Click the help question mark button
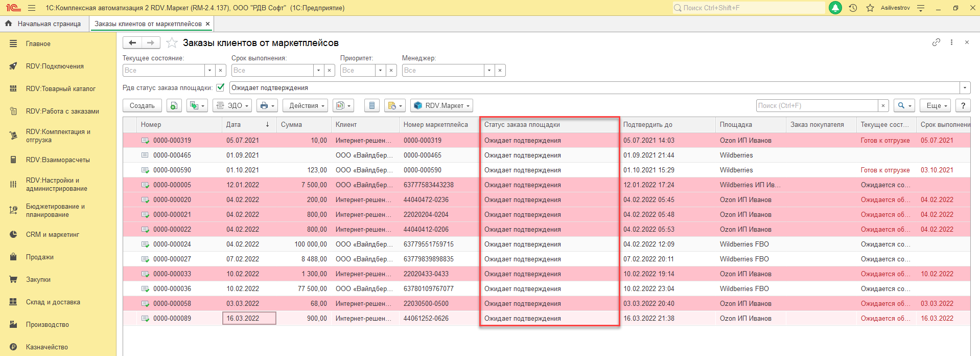The image size is (980, 356). (x=963, y=105)
